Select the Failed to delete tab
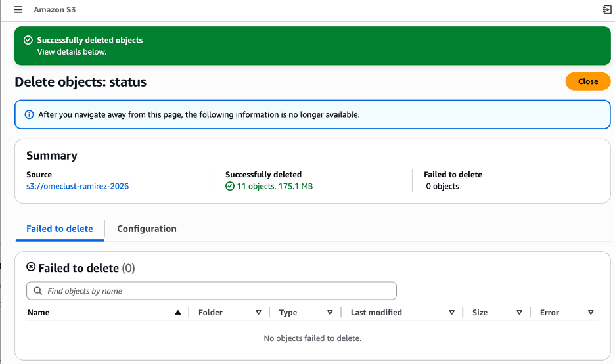The height and width of the screenshot is (364, 615). [60, 229]
